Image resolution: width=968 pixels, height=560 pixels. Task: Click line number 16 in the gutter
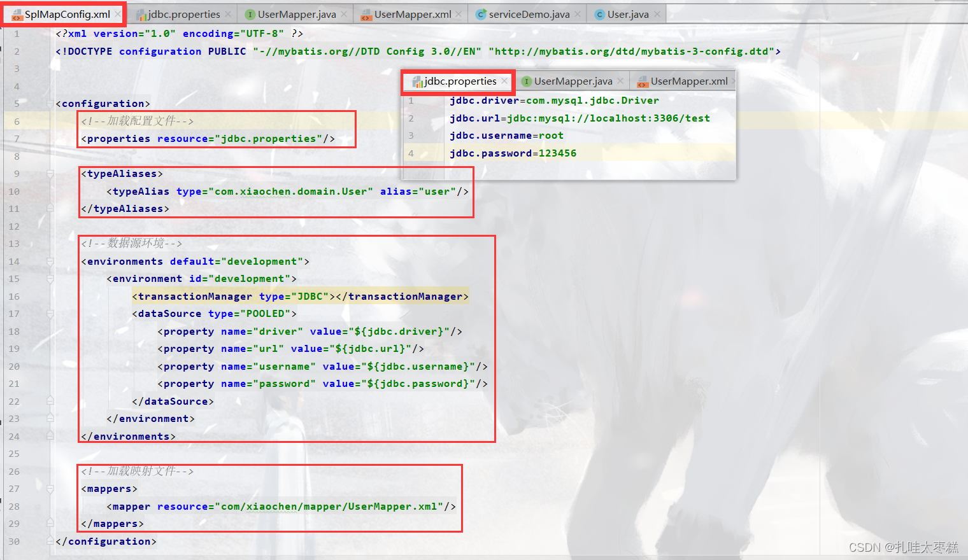click(x=14, y=297)
